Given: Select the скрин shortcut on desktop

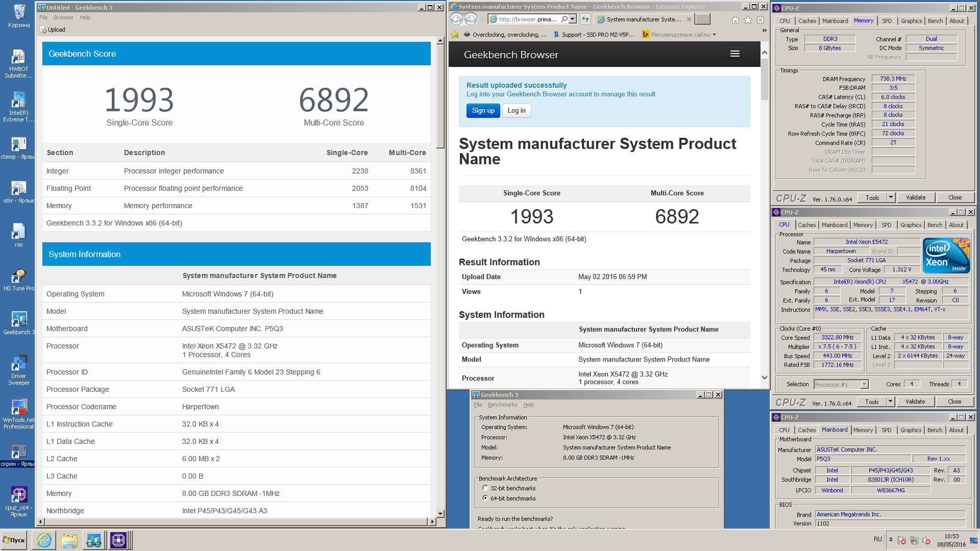Looking at the screenshot, I should 18,456.
